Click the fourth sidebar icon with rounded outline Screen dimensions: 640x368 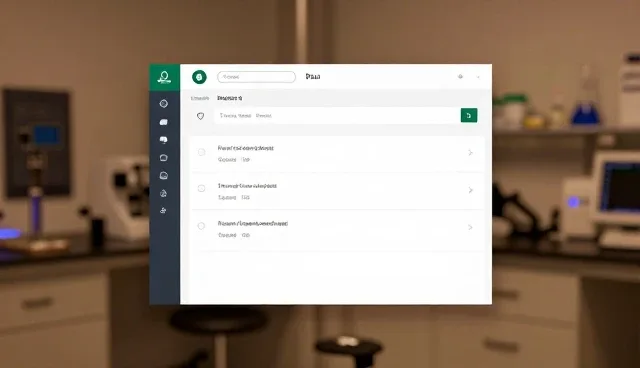click(164, 157)
